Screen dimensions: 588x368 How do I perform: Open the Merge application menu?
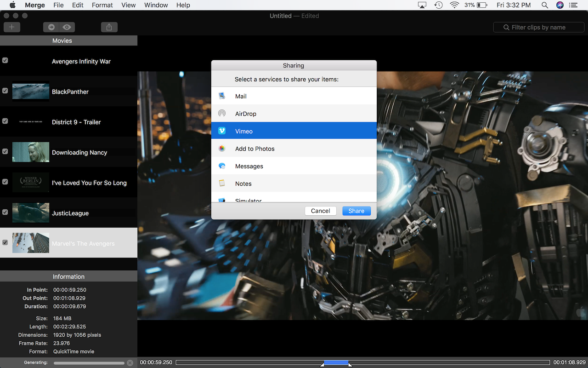click(35, 5)
